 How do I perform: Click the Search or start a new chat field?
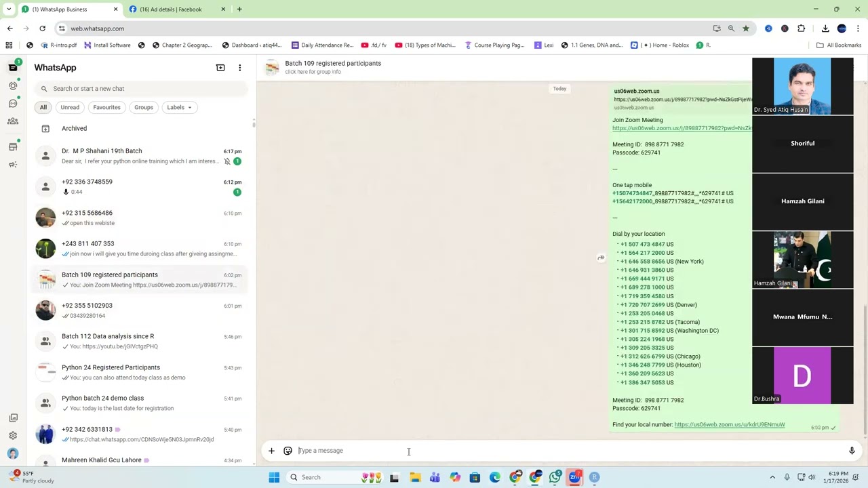click(141, 88)
